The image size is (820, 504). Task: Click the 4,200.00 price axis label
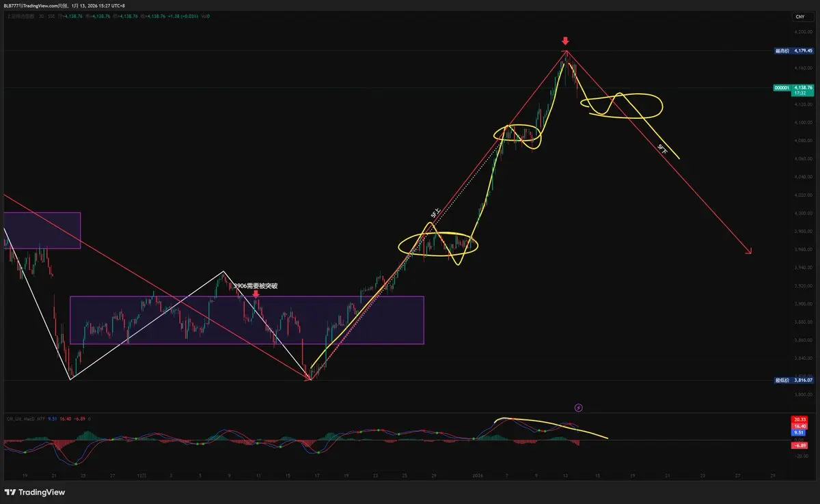(802, 32)
